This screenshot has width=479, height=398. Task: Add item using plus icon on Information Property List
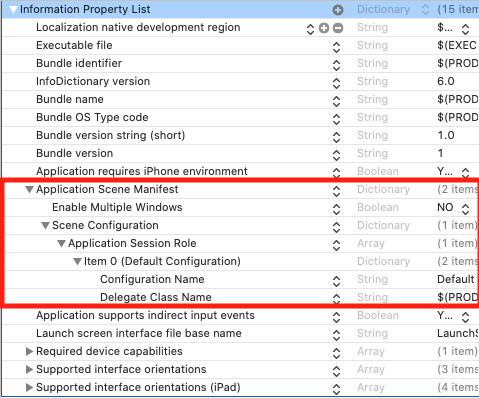(x=338, y=10)
